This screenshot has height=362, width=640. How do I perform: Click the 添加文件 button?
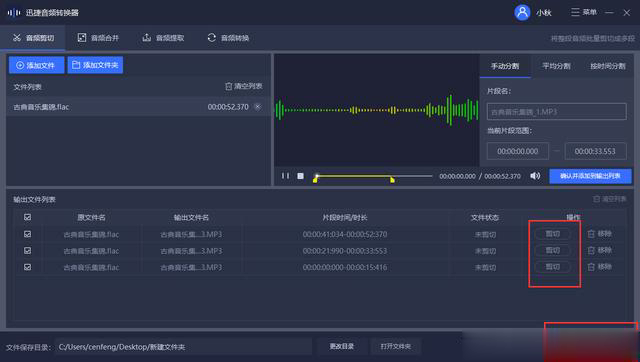36,65
